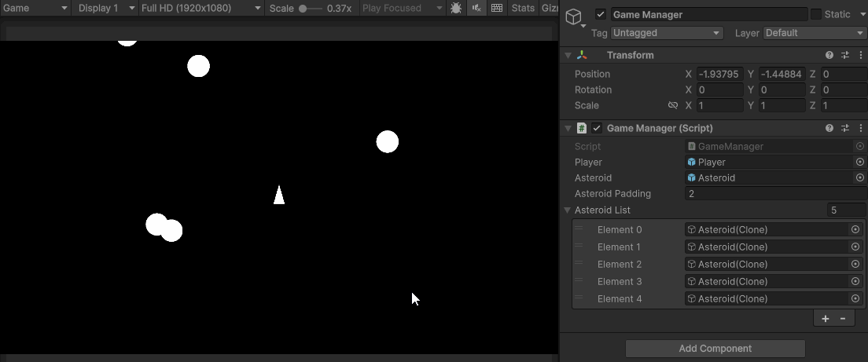Open object picker for Element 2
The height and width of the screenshot is (362, 868).
[855, 264]
